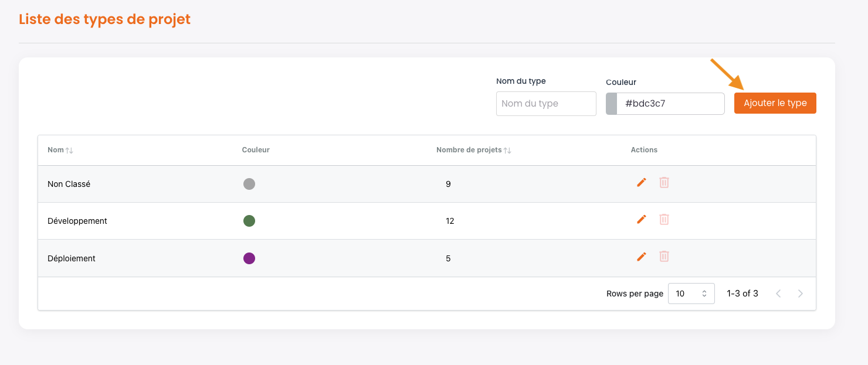The image size is (868, 365).
Task: Delete the Non Classé type with trash icon
Action: 664,183
